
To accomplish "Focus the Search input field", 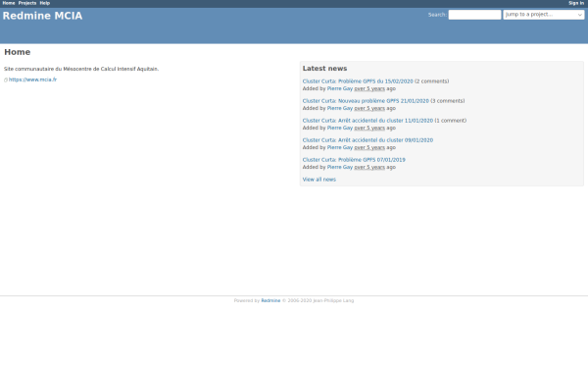I will coord(474,15).
